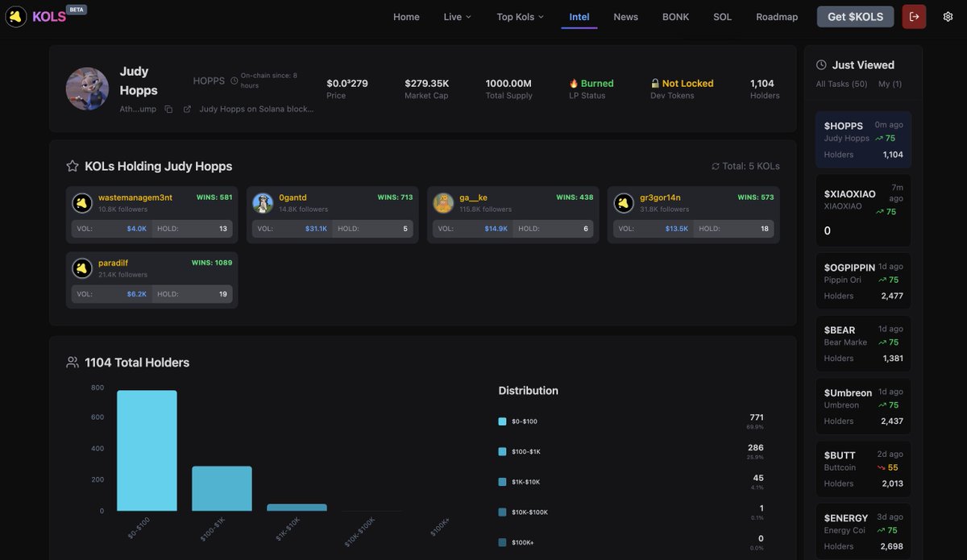Open the $OGPIPPIN just-viewed card
This screenshot has width=967, height=560.
tap(863, 281)
